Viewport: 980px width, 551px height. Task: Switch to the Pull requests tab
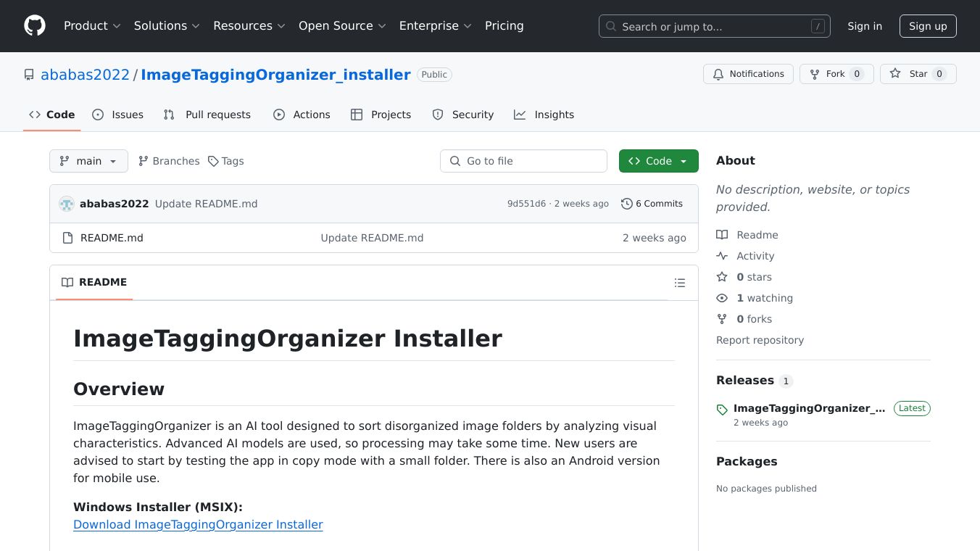[207, 115]
